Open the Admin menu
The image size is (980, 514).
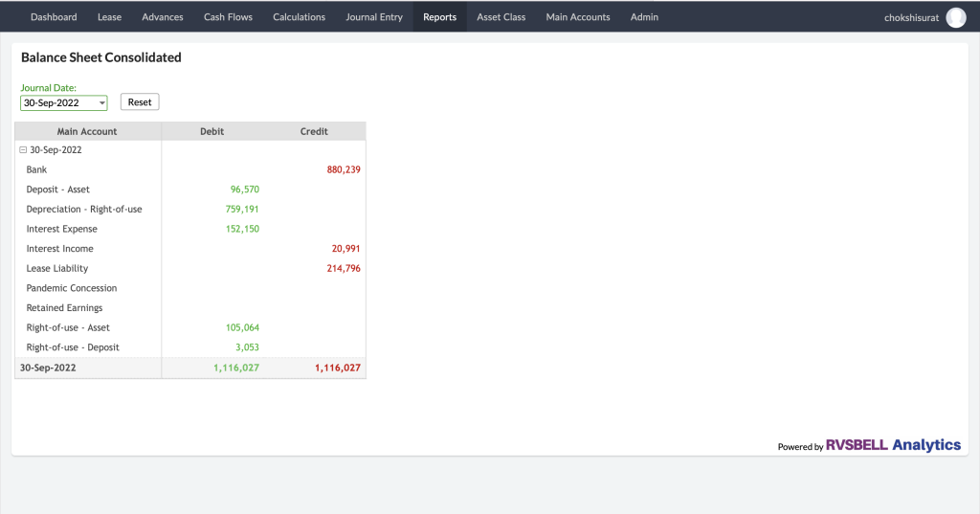(x=644, y=17)
